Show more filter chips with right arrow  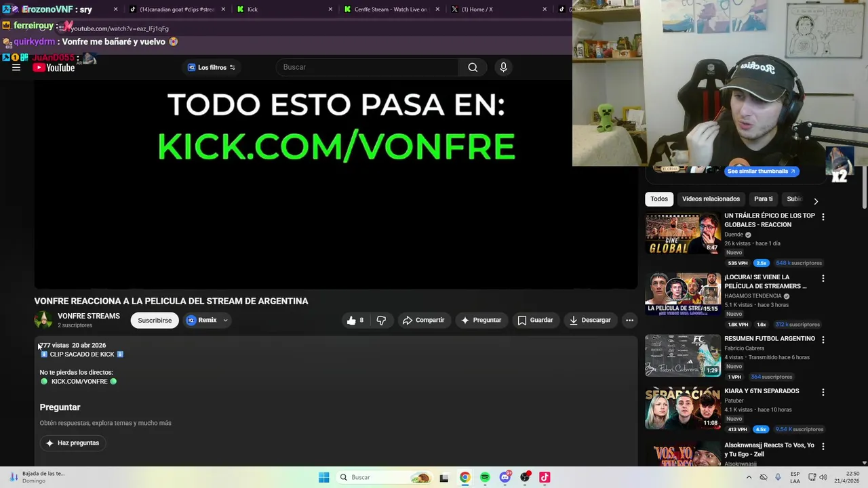pyautogui.click(x=816, y=201)
